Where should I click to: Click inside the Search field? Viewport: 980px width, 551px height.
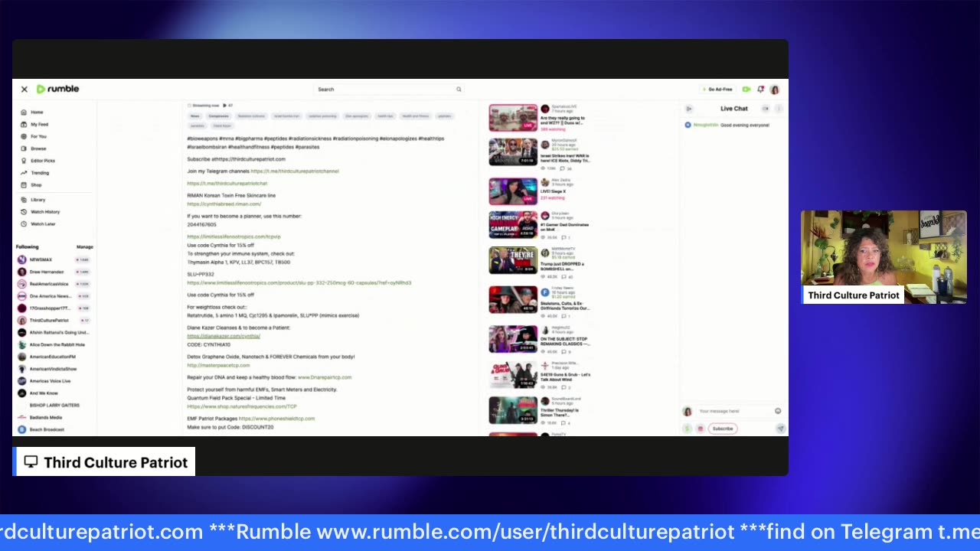390,90
